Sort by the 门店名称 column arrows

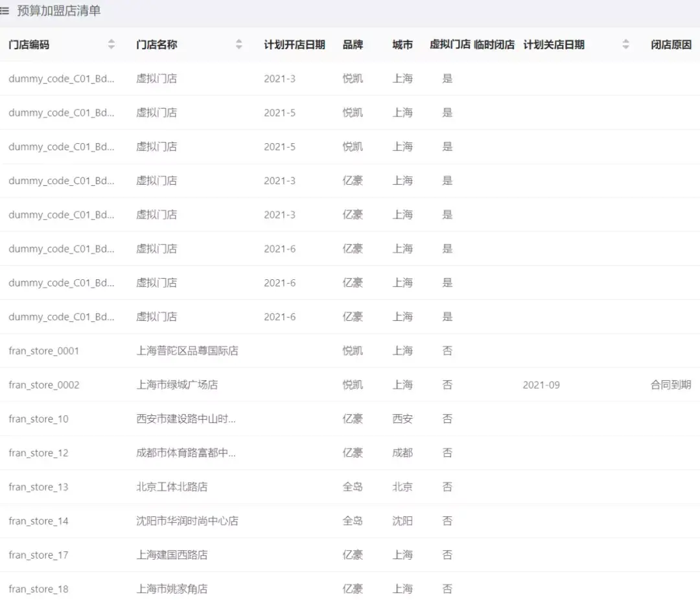point(239,44)
